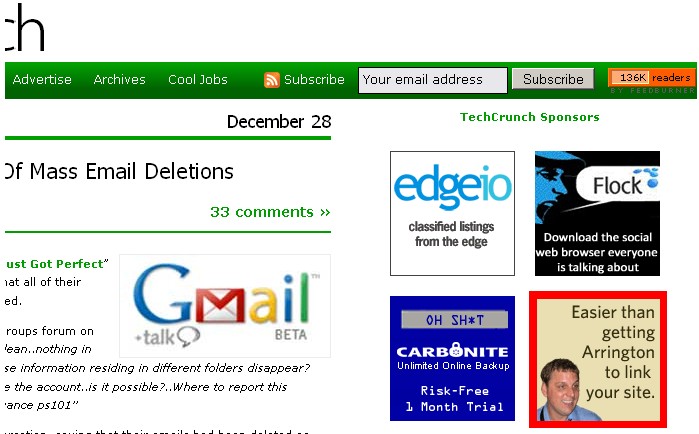Open the Advertise menu item
This screenshot has height=434, width=699.
42,80
